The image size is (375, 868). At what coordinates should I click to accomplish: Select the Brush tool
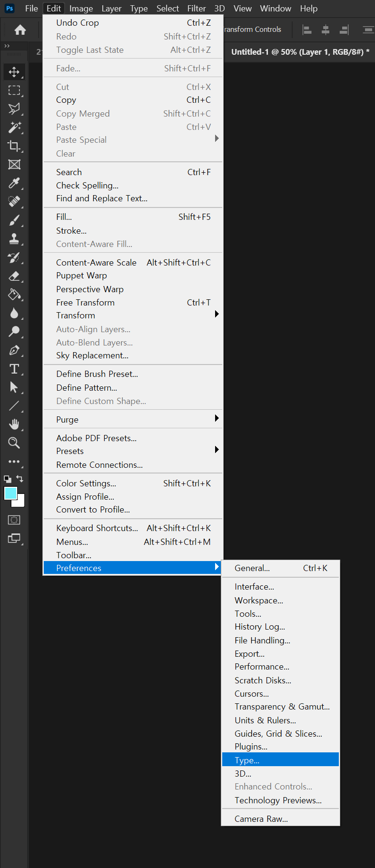[14, 220]
